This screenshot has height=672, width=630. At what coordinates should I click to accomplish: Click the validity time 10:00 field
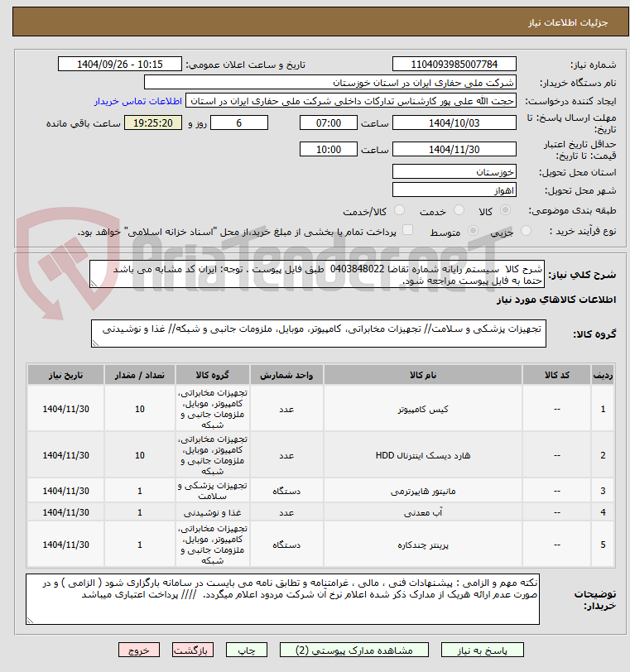coord(329,150)
